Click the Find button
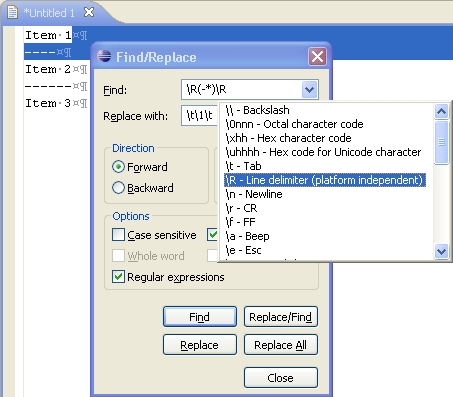This screenshot has width=453, height=397. tap(200, 317)
